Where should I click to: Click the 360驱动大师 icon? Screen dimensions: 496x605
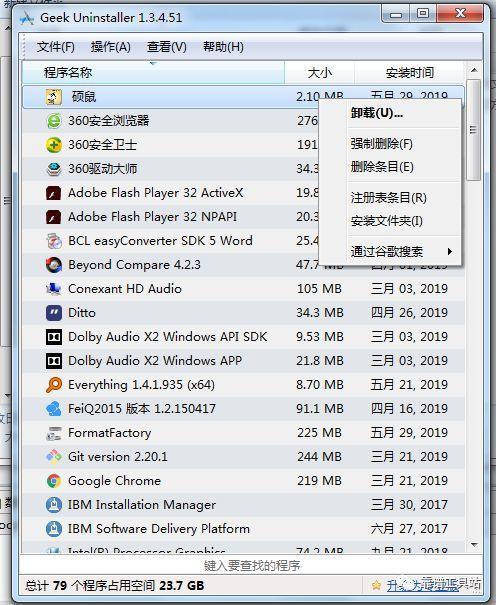[x=54, y=169]
